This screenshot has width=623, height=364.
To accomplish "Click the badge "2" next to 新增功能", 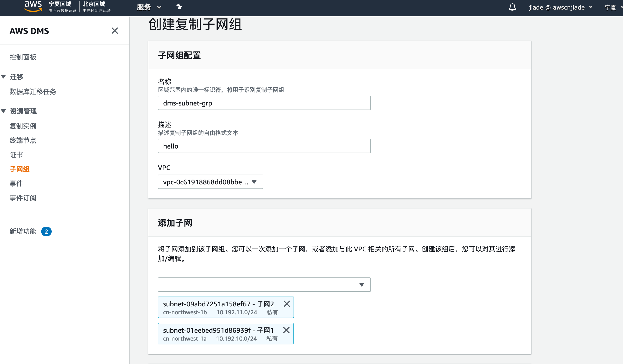I will click(47, 232).
